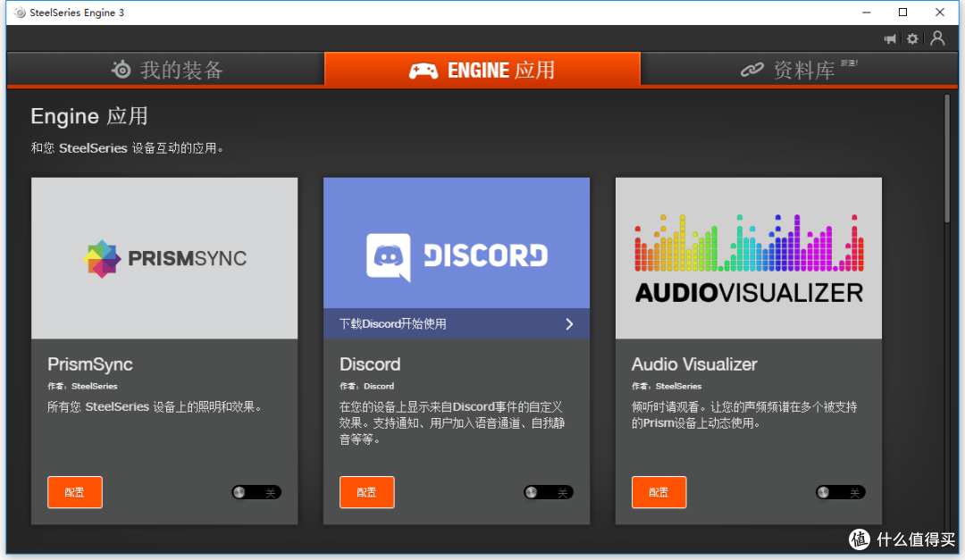This screenshot has height=560, width=965.
Task: Click the Discord card title text
Action: click(x=370, y=364)
